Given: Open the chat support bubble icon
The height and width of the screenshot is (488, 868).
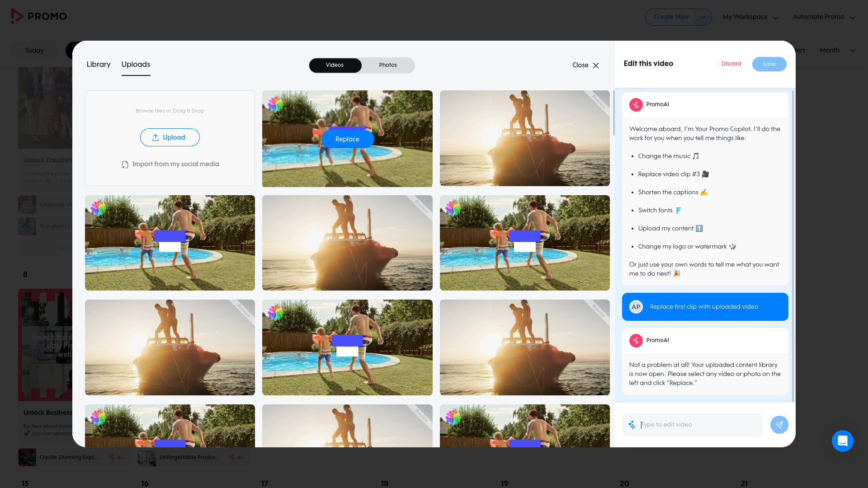Looking at the screenshot, I should pyautogui.click(x=842, y=441).
